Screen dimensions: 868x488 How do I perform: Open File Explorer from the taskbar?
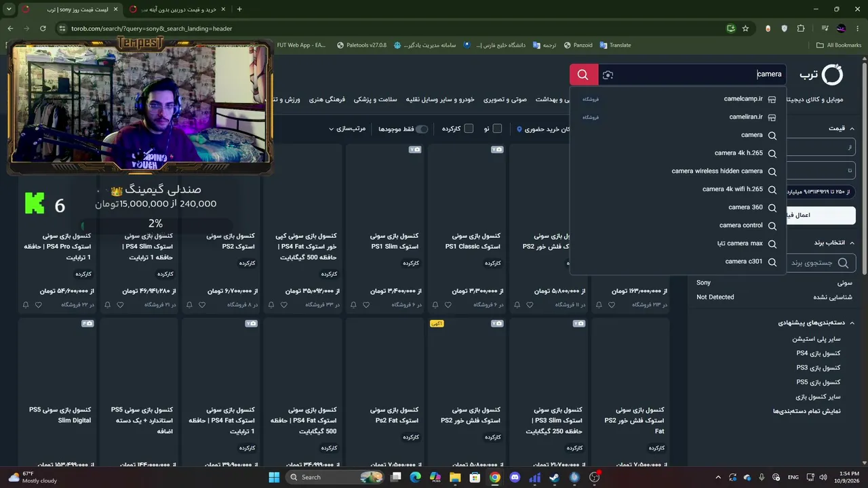pos(455,477)
